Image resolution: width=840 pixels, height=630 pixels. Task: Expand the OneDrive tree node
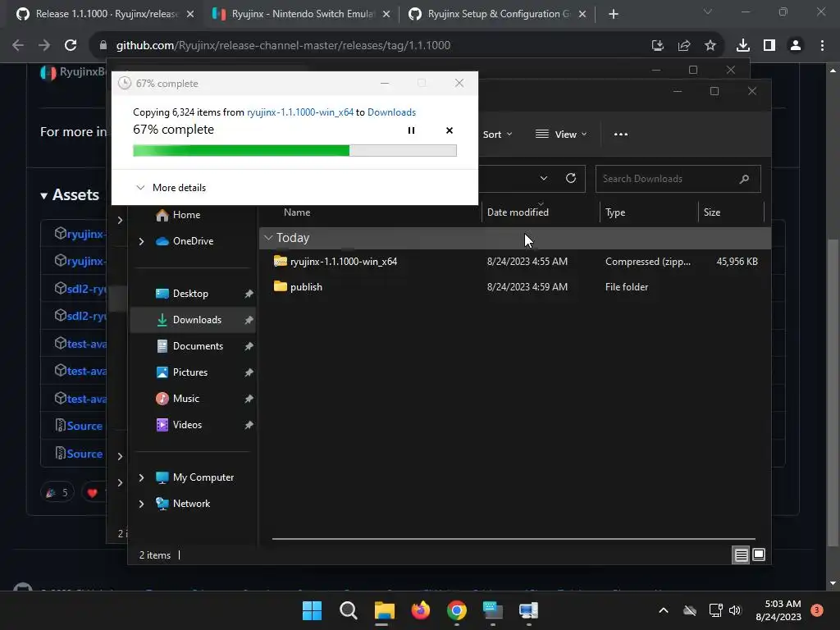point(141,242)
